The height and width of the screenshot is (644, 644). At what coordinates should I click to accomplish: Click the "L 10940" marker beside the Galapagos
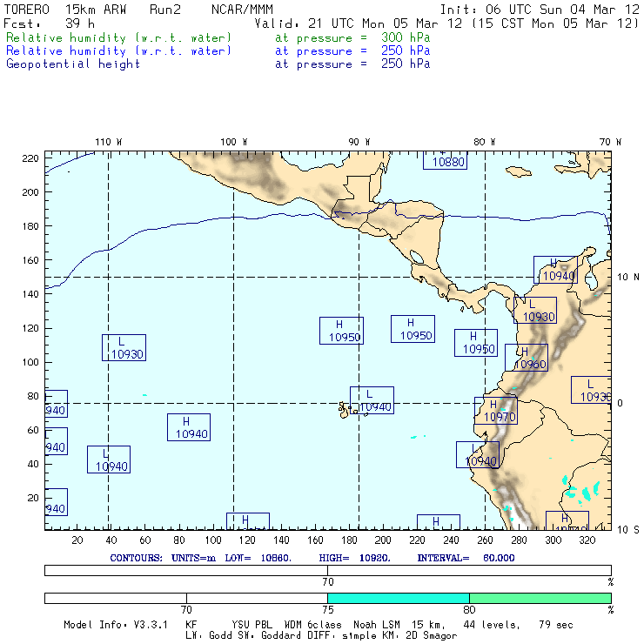click(x=372, y=400)
